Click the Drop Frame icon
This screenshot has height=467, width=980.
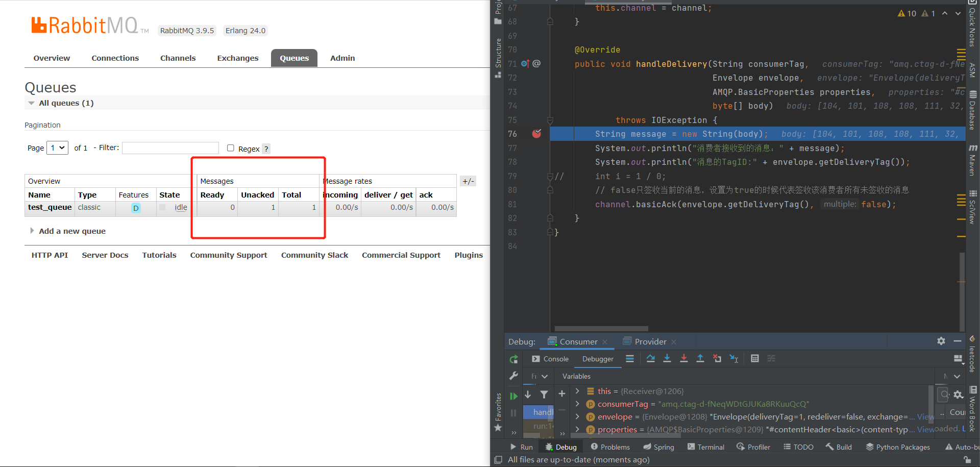point(717,359)
